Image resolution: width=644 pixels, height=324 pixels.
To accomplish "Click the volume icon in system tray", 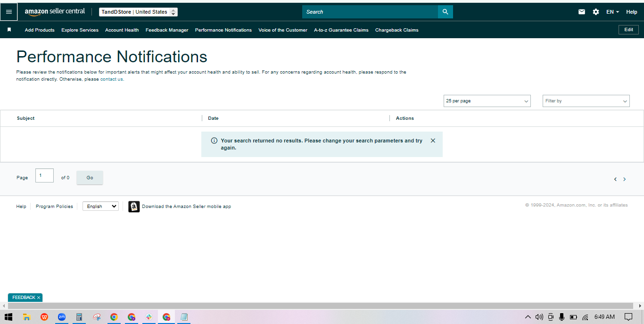I will click(x=539, y=317).
